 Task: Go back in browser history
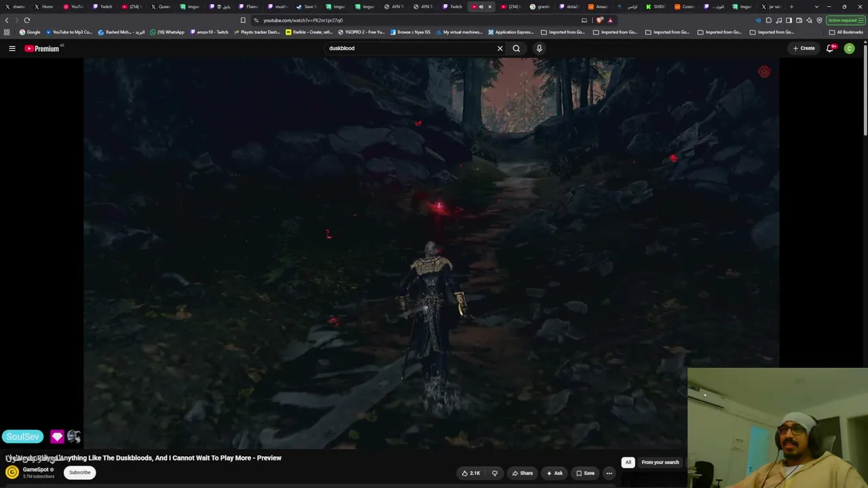pyautogui.click(x=7, y=20)
